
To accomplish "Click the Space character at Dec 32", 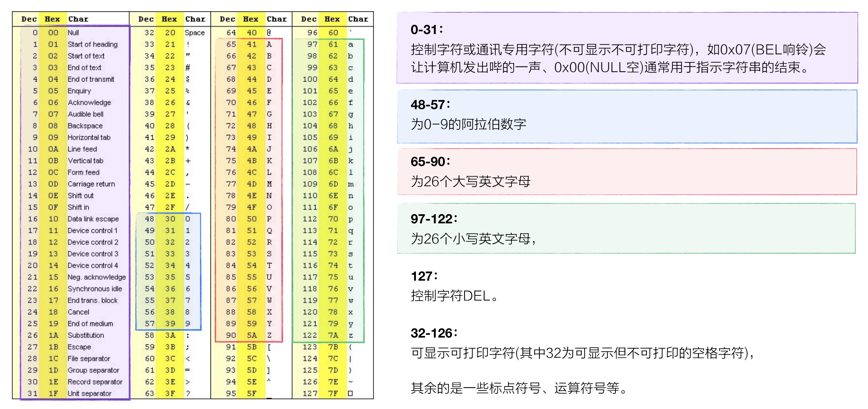I will pos(194,32).
